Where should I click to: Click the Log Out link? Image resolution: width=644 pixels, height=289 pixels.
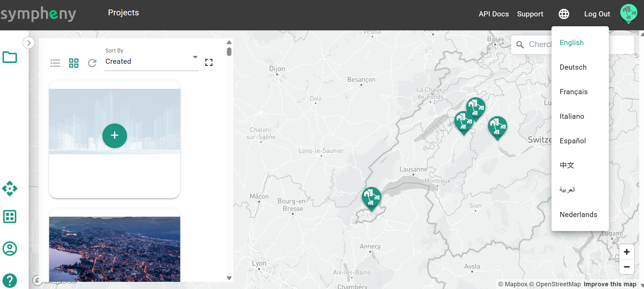pos(597,14)
